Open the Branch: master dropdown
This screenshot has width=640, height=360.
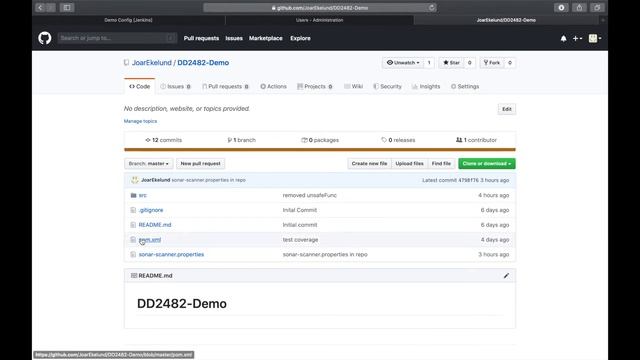[x=149, y=164]
